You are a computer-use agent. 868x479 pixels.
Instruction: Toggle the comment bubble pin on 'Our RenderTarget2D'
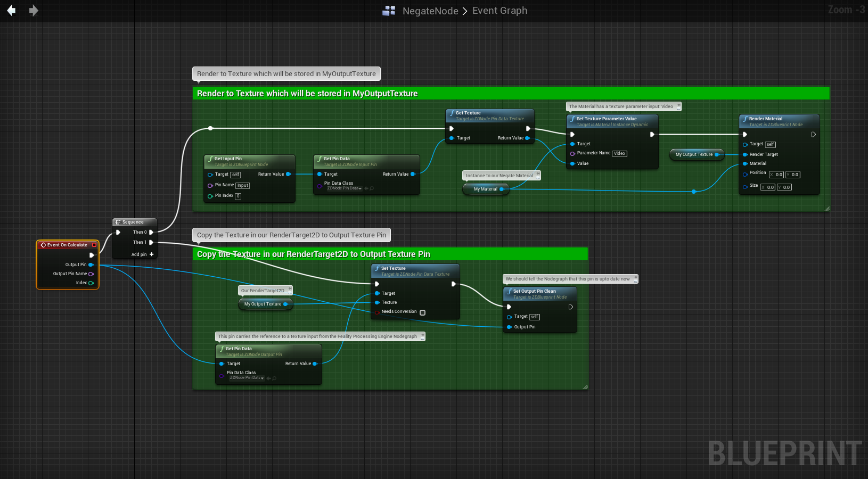[x=290, y=289]
